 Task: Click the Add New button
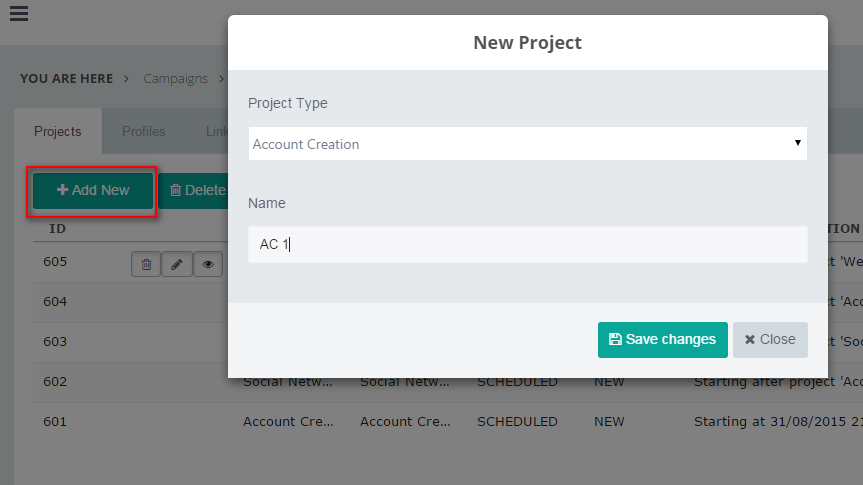pyautogui.click(x=93, y=190)
